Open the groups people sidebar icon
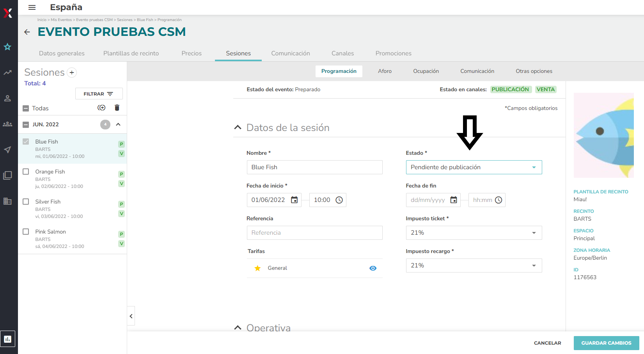 pos(7,124)
